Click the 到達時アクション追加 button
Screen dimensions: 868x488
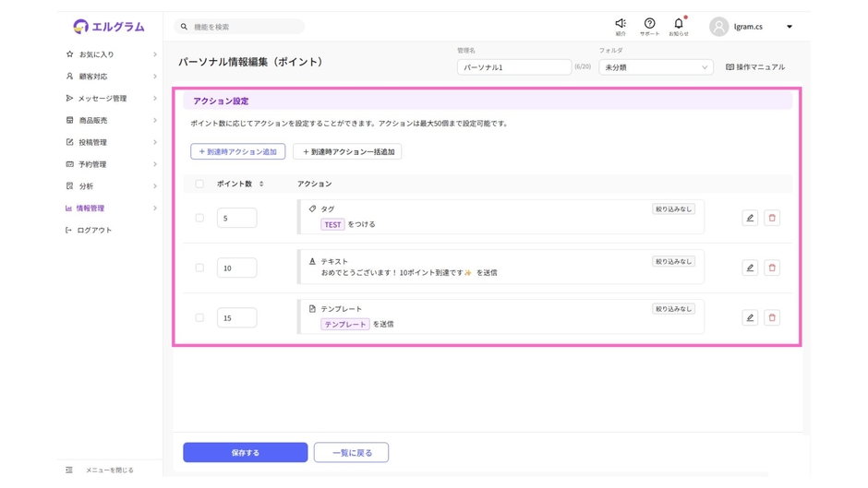pyautogui.click(x=237, y=152)
